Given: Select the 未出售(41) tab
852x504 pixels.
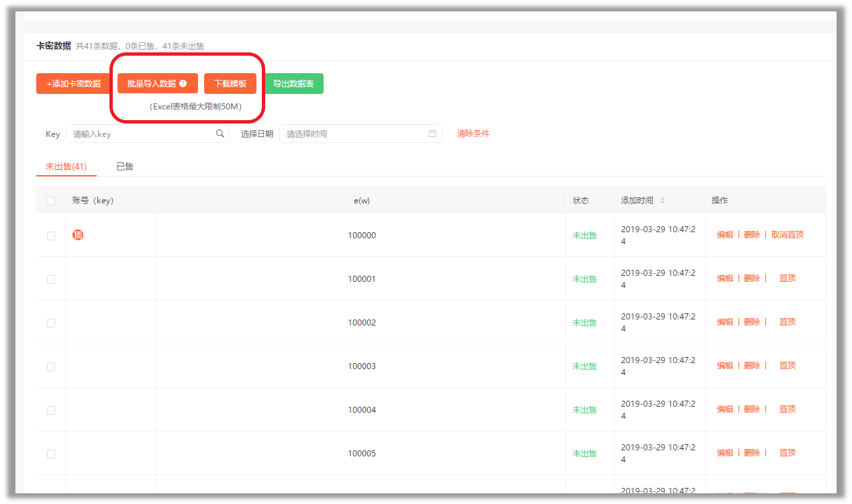Looking at the screenshot, I should coord(66,166).
